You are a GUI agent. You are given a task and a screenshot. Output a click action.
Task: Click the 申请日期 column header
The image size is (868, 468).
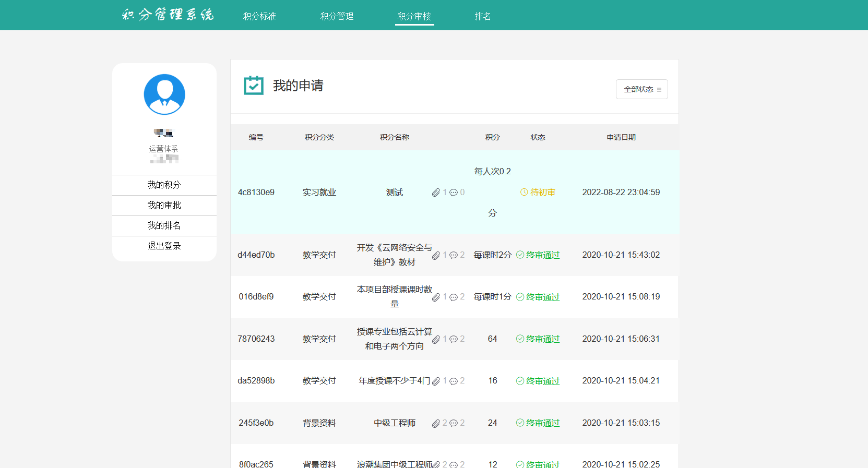point(621,137)
